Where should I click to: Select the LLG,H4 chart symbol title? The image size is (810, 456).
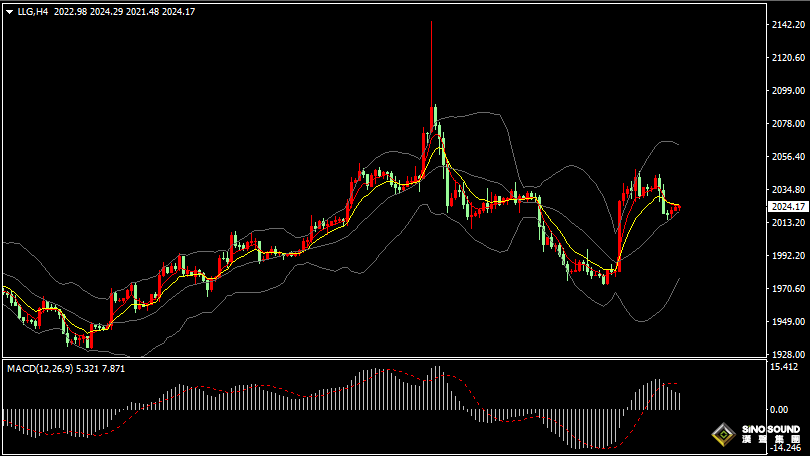(x=33, y=11)
